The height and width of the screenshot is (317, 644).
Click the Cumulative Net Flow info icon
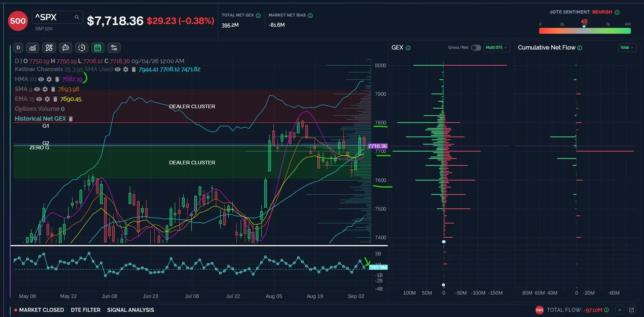click(580, 48)
